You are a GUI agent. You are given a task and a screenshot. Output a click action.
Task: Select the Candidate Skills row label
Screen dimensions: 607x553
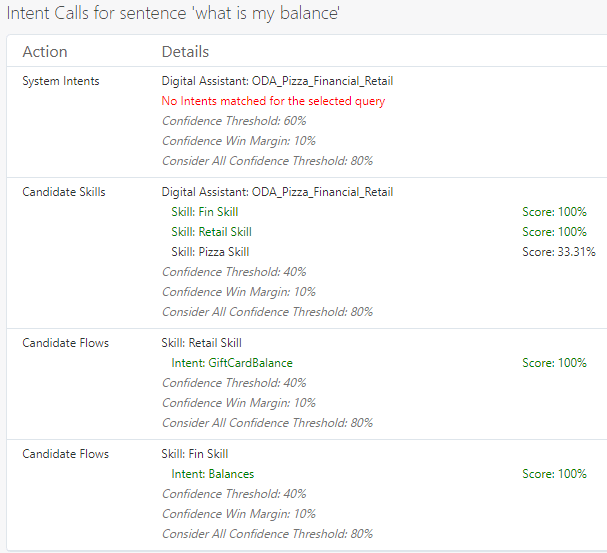[x=64, y=192]
